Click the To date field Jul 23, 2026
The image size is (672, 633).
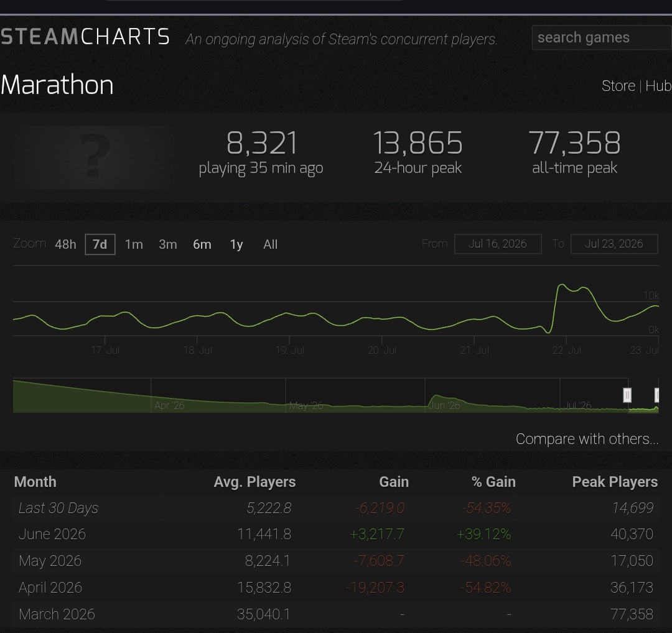(614, 244)
